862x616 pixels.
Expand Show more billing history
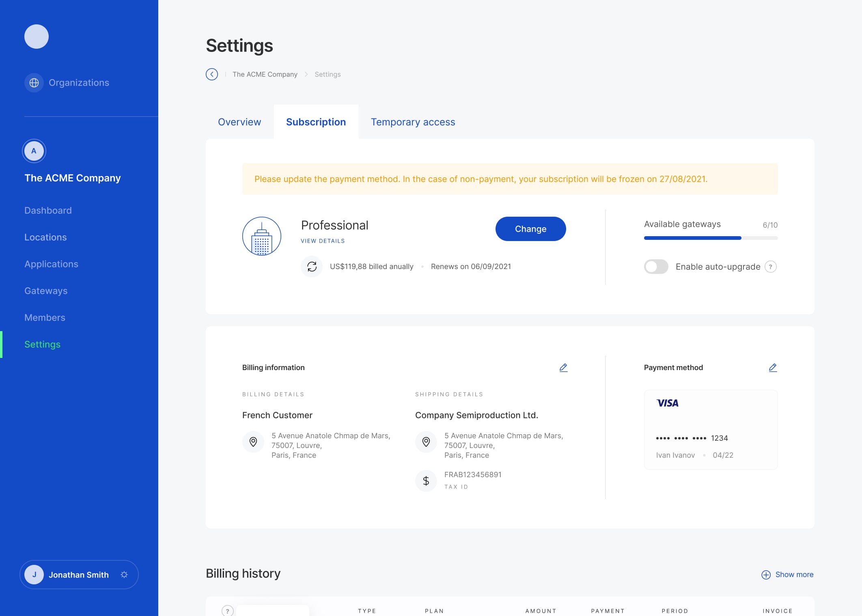(x=787, y=575)
